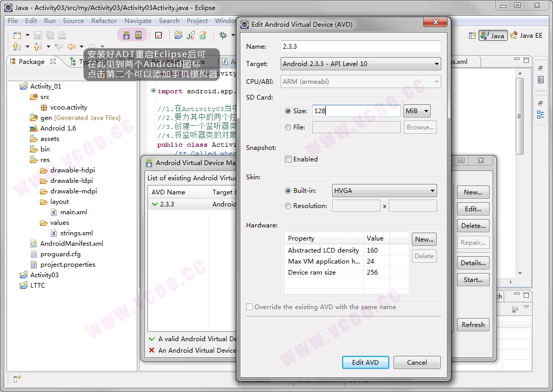The width and height of the screenshot is (553, 392).
Task: Click the SD Card size input field
Action: click(x=356, y=111)
